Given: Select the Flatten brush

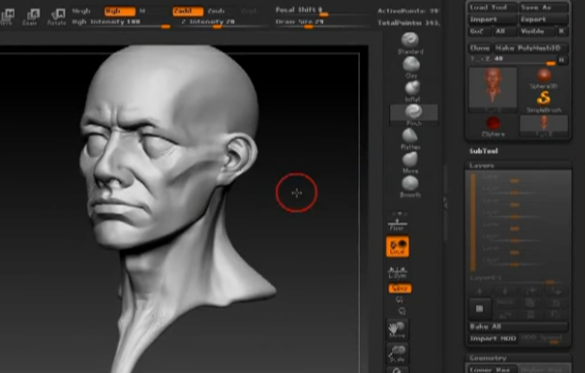Looking at the screenshot, I should [410, 139].
